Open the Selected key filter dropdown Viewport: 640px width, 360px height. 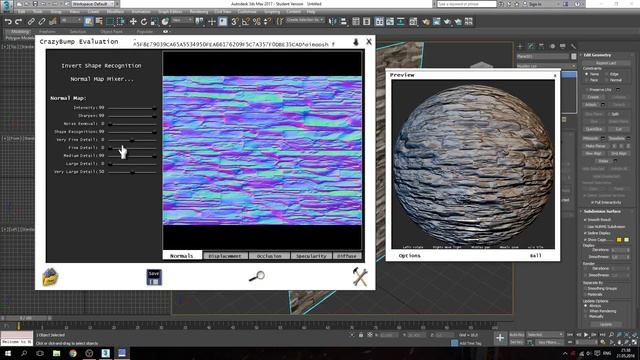(x=545, y=335)
